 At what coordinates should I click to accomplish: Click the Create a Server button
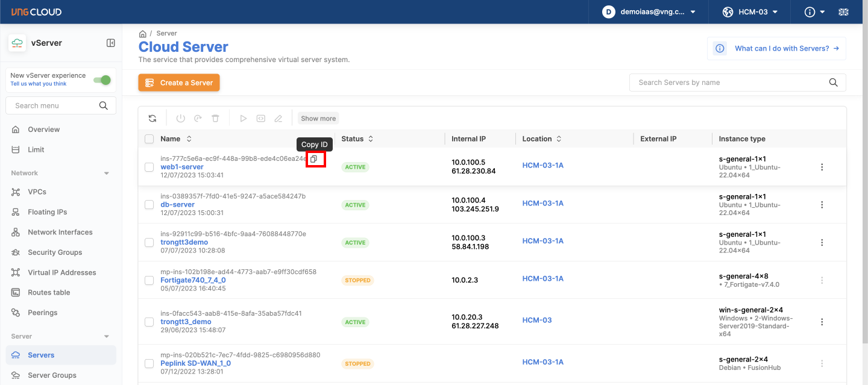pos(179,83)
